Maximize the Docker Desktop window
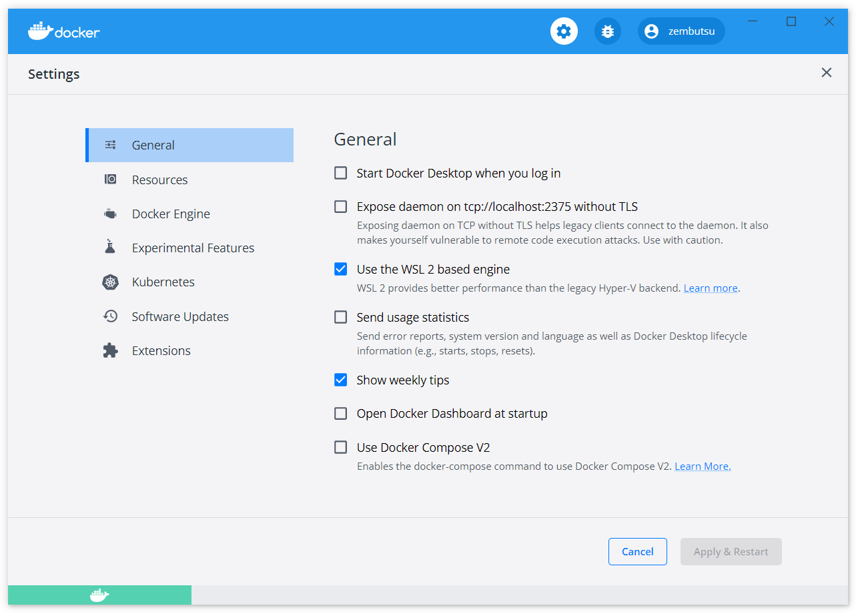Viewport: 856px width, 616px height. pyautogui.click(x=791, y=21)
